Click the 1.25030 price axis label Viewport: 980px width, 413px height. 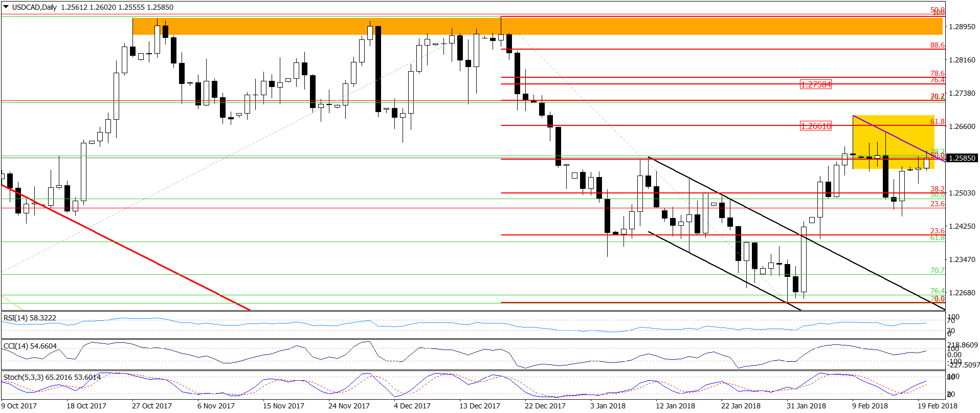[962, 193]
